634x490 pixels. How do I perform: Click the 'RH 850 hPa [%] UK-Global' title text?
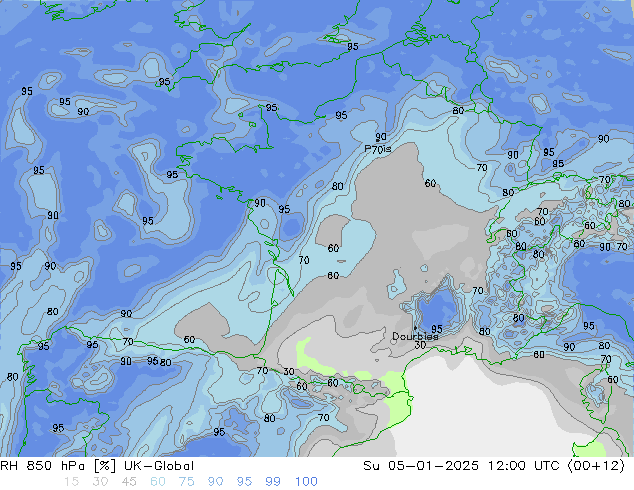click(x=97, y=466)
